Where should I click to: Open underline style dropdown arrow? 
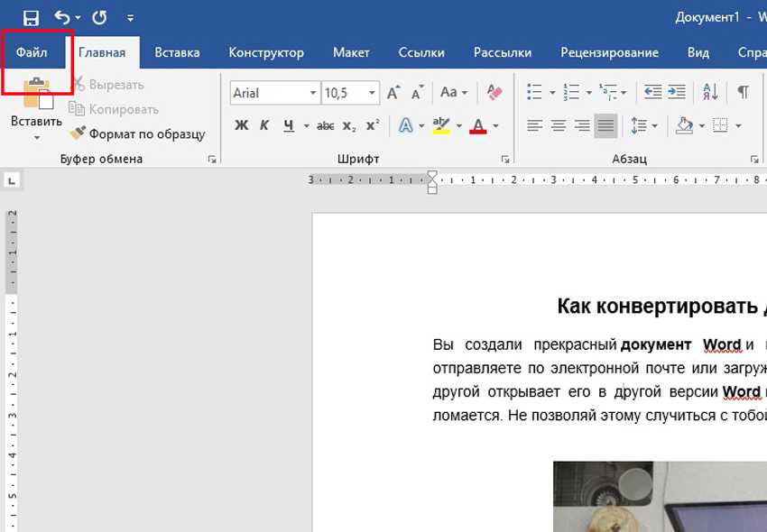[306, 126]
